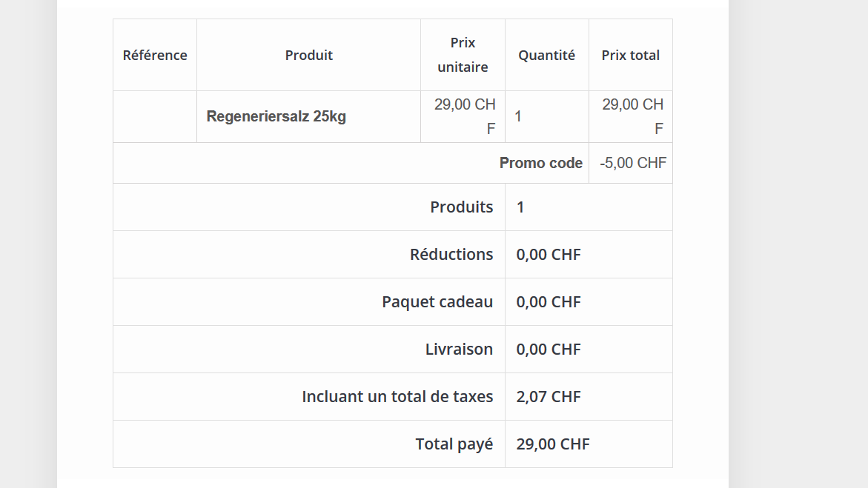Click the Livraison row label
The image size is (868, 488).
459,350
